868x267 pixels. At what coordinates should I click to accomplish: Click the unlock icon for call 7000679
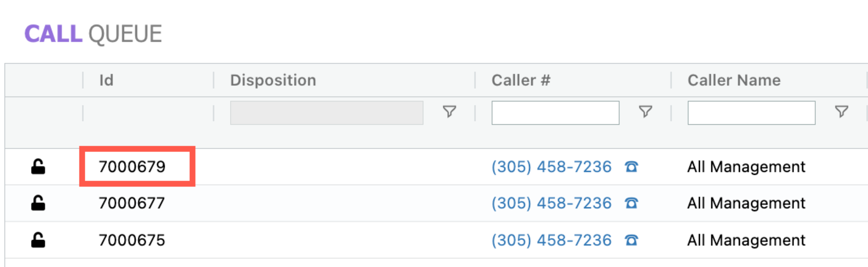coord(38,167)
